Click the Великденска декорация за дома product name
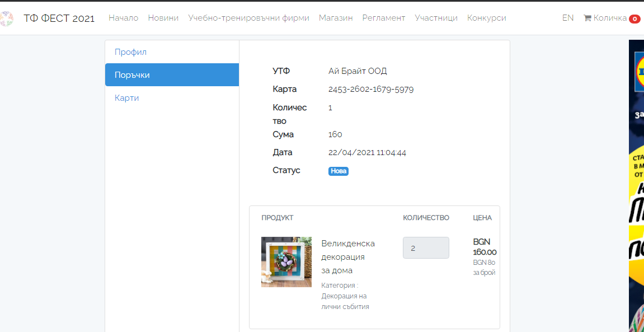The width and height of the screenshot is (644, 332). pos(348,257)
